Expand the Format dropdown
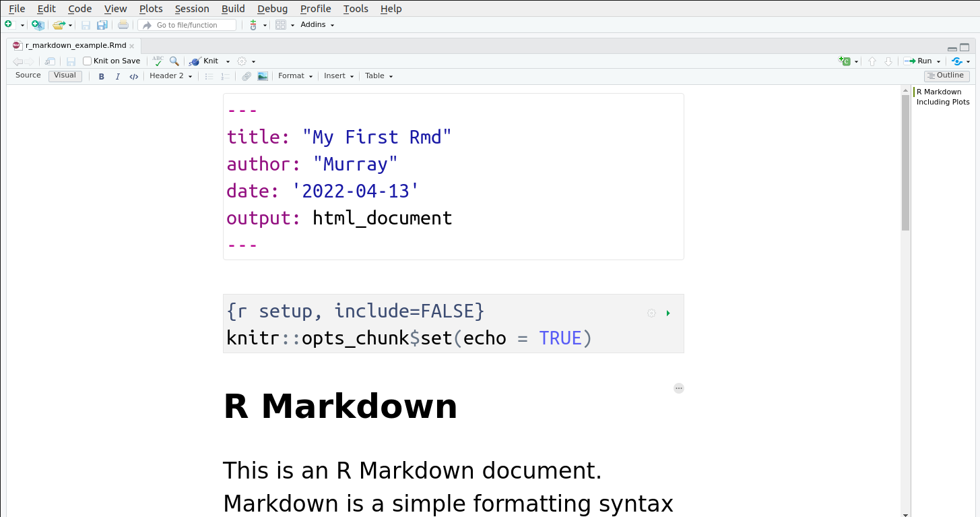 296,76
